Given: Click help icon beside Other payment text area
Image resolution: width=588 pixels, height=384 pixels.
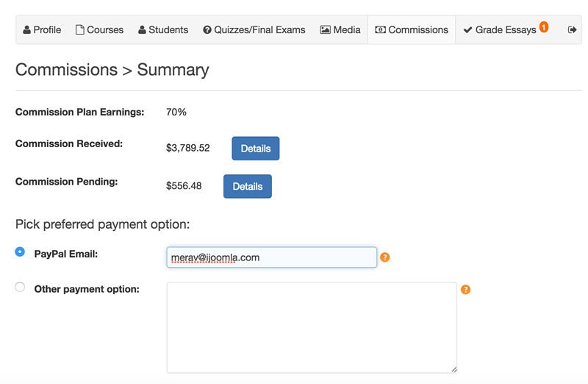Looking at the screenshot, I should pyautogui.click(x=465, y=289).
